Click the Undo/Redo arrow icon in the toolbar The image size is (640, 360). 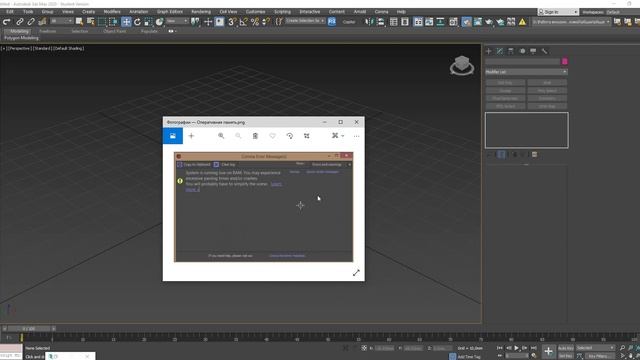(7, 22)
